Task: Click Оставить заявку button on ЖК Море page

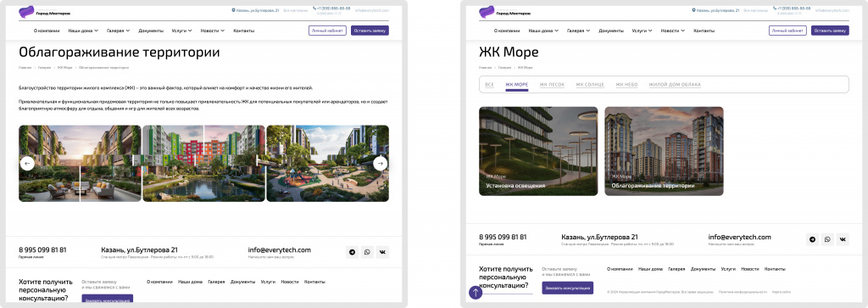Action: 830,31
